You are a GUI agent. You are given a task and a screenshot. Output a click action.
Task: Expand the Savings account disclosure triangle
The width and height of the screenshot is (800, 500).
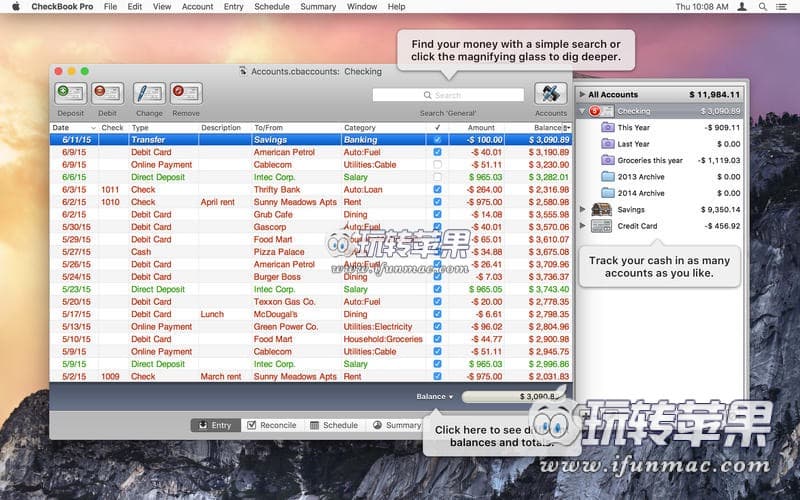[x=582, y=209]
